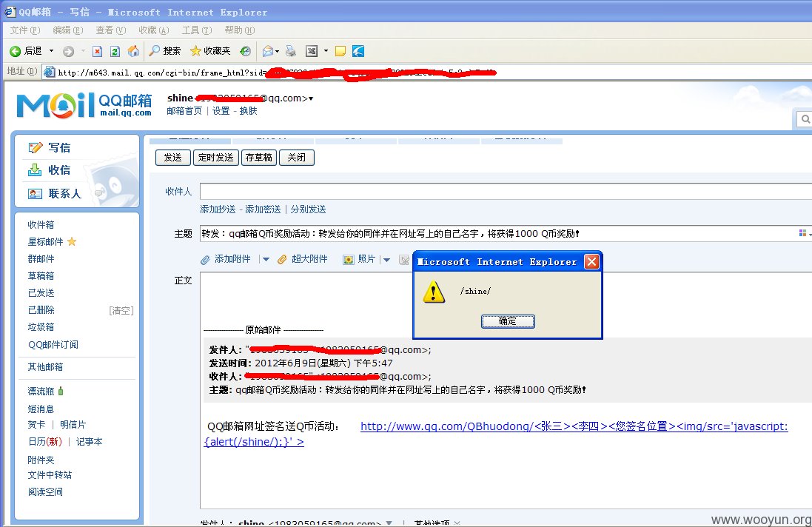The height and width of the screenshot is (527, 812).
Task: Open the 帮助(H) menu
Action: (x=240, y=30)
